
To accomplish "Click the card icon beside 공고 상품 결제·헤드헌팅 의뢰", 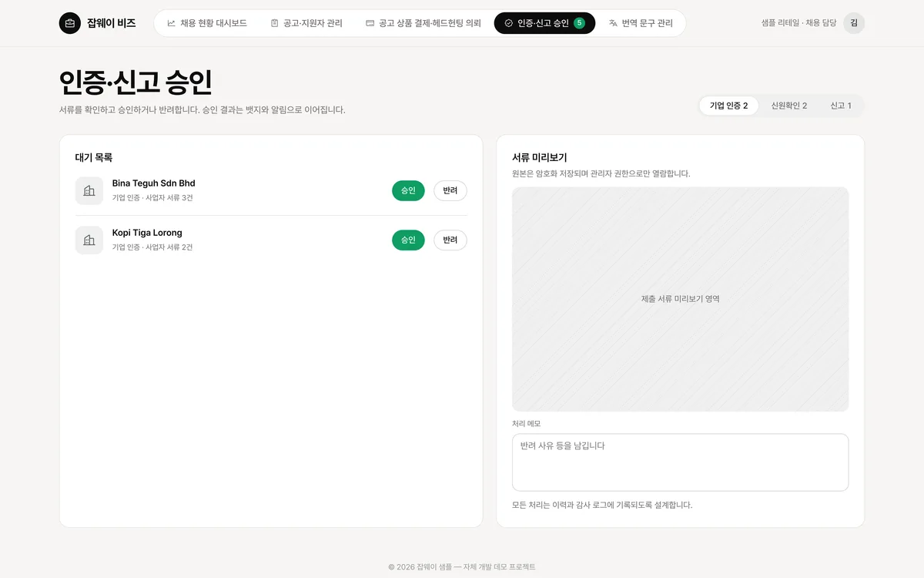I will pos(370,23).
